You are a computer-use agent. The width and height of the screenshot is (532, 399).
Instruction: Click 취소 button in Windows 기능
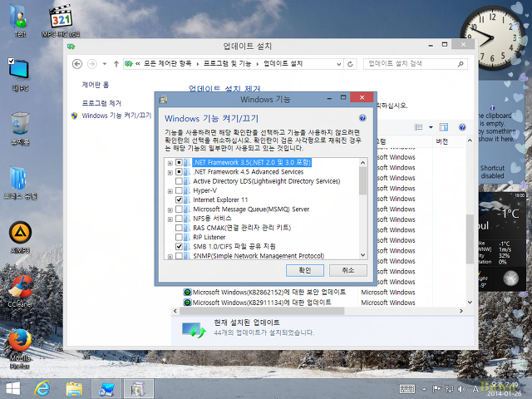click(x=348, y=270)
